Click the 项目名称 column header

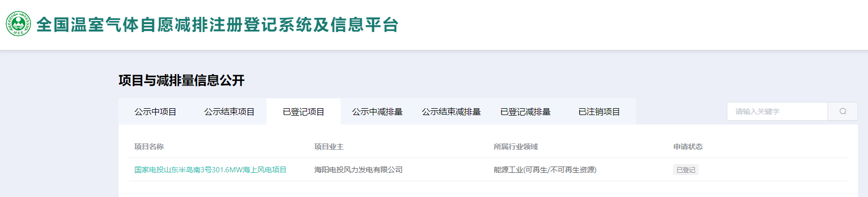pyautogui.click(x=149, y=147)
